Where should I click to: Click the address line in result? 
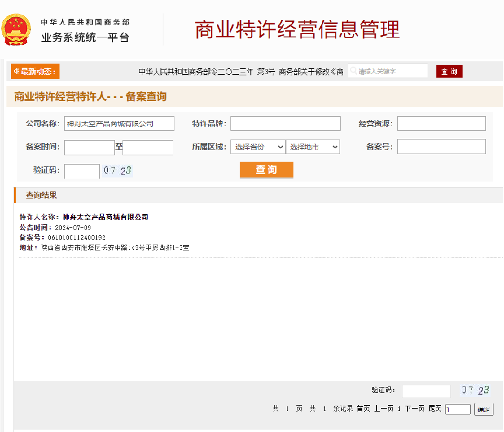pyautogui.click(x=104, y=248)
